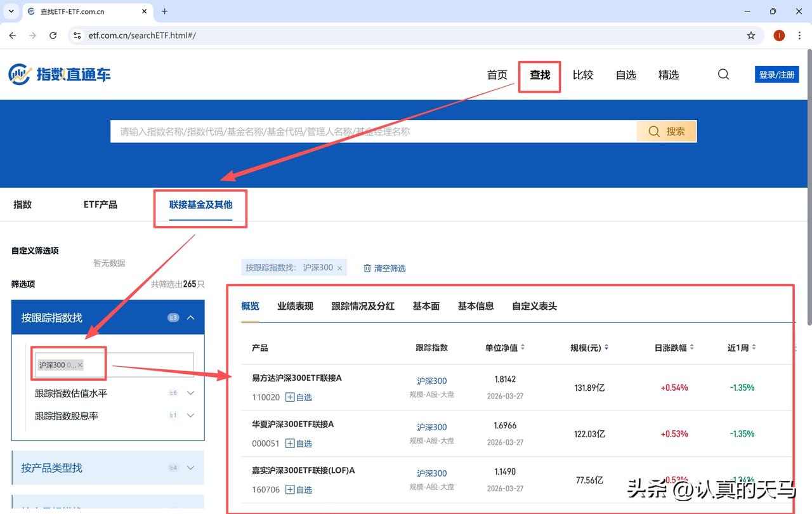812x514 pixels.
Task: Open fund 华夏沪深300ETF联接A
Action: click(293, 425)
